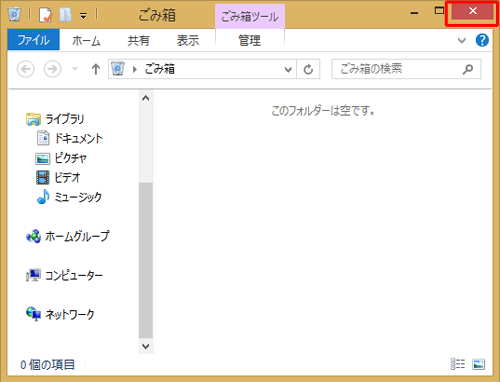
Task: Refresh the ごみ箱 folder view
Action: [x=308, y=70]
